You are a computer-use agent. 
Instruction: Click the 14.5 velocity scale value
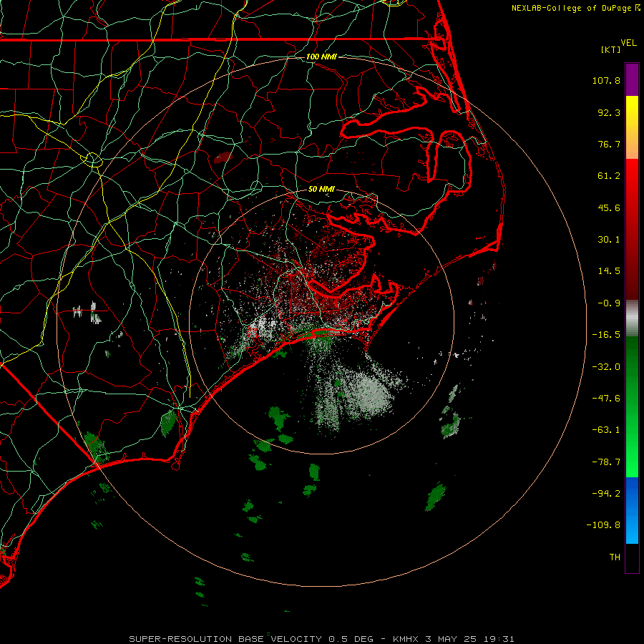pyautogui.click(x=609, y=271)
